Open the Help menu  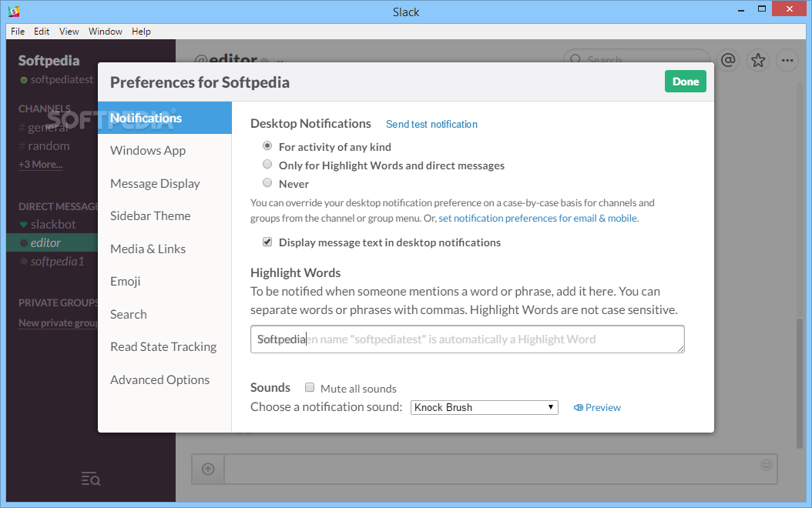click(x=141, y=32)
